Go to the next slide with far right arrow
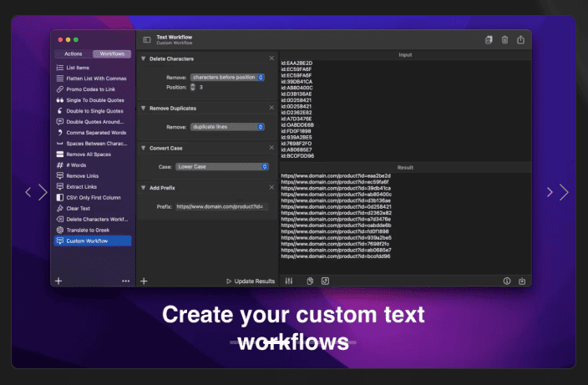Screen dimensions: 588x385 pos(564,192)
